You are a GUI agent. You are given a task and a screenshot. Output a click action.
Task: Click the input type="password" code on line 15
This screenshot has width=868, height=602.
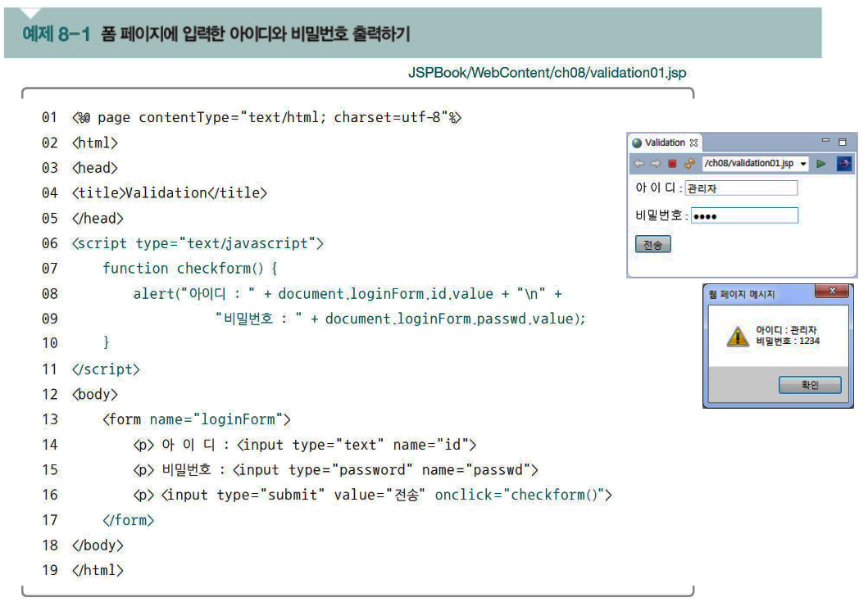pos(386,470)
